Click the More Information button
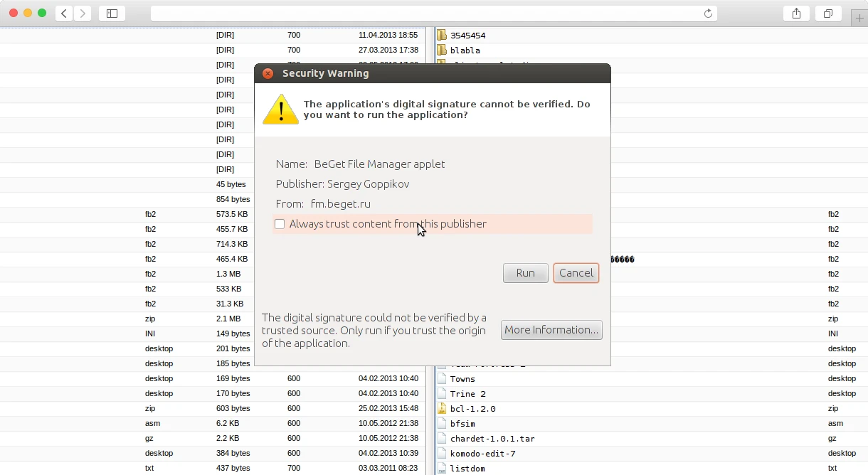This screenshot has width=868, height=475. click(551, 329)
